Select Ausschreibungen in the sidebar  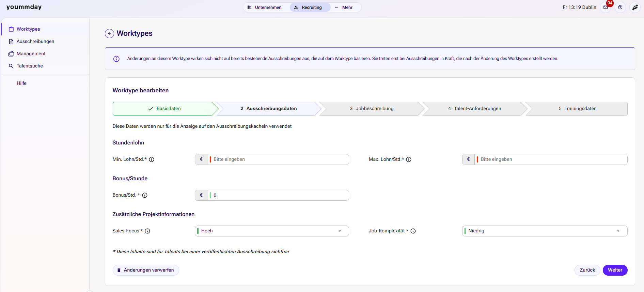click(35, 41)
